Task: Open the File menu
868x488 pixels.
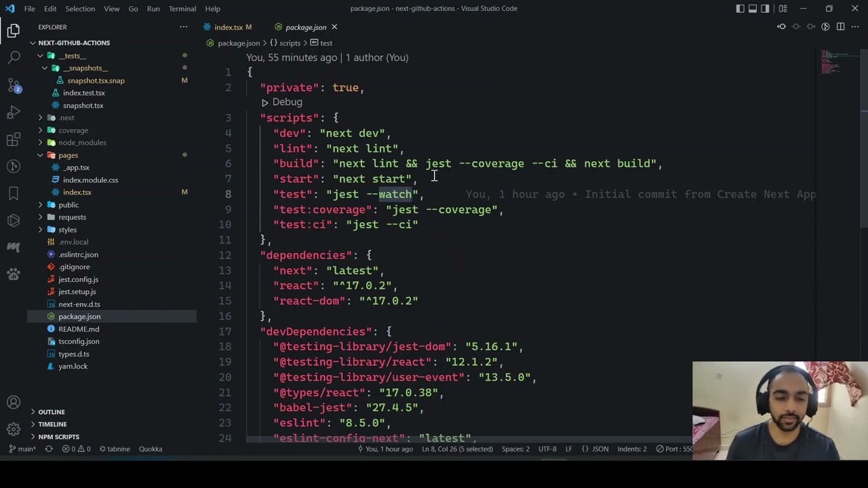Action: click(30, 8)
